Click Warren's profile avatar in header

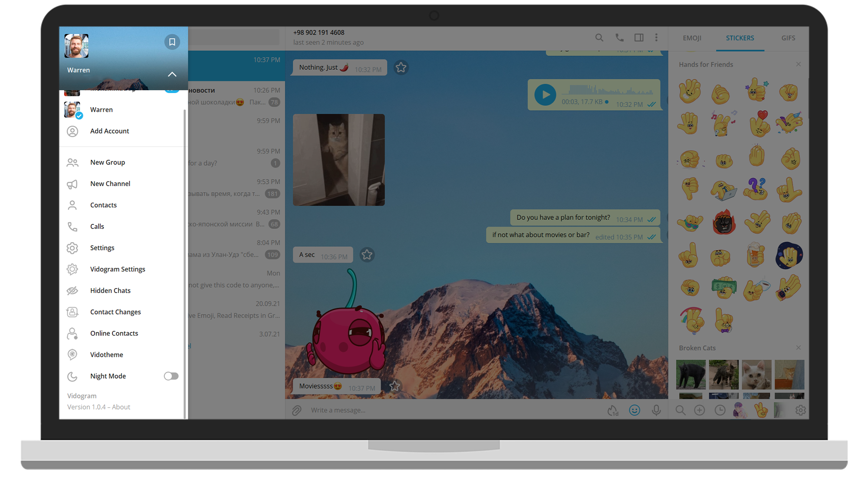[x=76, y=46]
